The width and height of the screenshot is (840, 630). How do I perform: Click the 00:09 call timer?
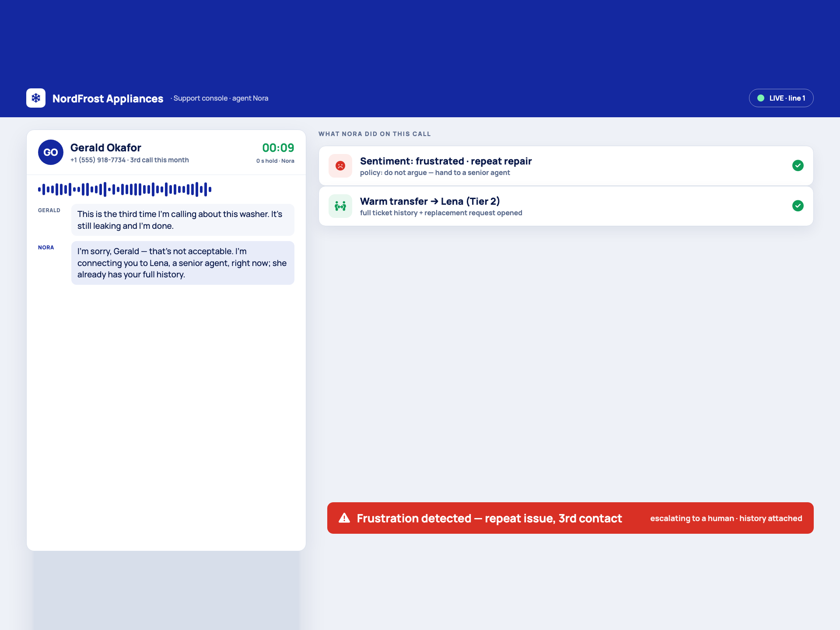tap(278, 148)
